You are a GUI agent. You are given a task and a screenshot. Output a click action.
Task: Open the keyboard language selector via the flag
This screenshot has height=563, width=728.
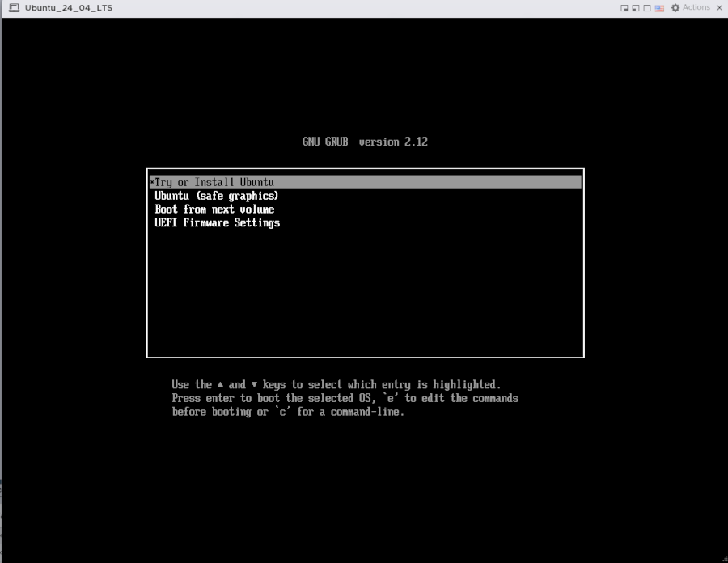[658, 7]
